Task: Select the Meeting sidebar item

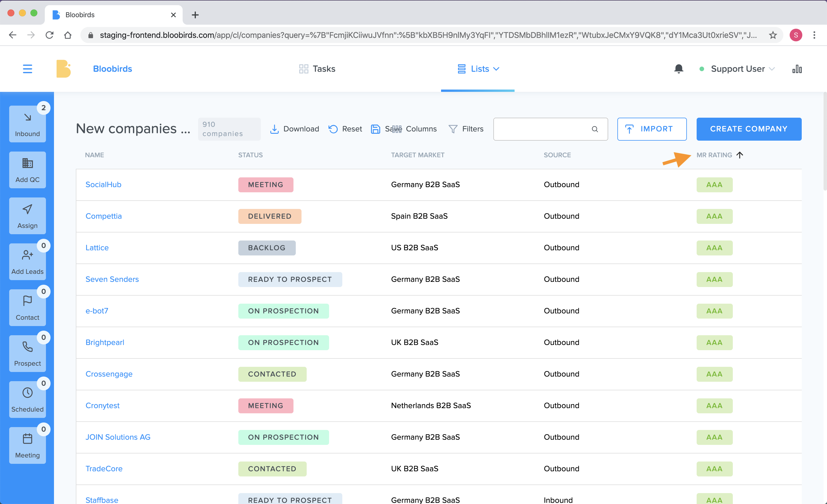Action: (28, 446)
